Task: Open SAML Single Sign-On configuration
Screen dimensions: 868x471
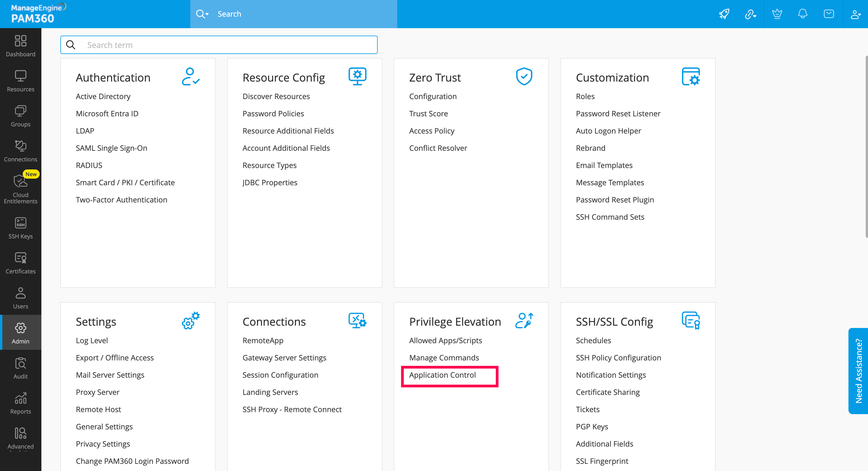Action: [111, 148]
